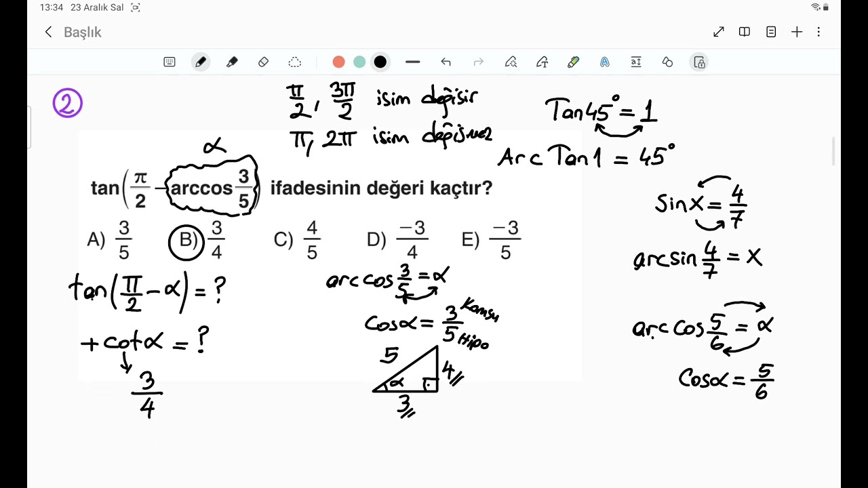The width and height of the screenshot is (868, 488).
Task: Select the Pen tool
Action: pos(201,62)
